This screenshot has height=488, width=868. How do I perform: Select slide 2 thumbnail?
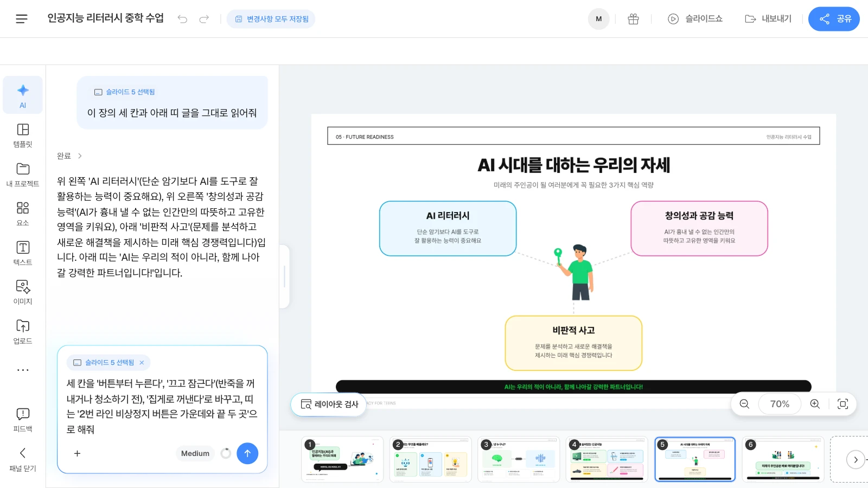pos(431,459)
